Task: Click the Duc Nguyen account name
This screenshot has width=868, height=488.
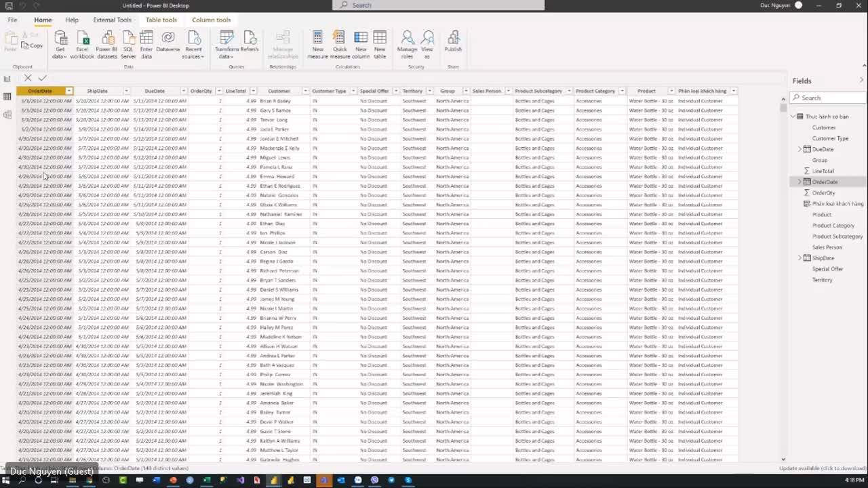Action: coord(775,5)
